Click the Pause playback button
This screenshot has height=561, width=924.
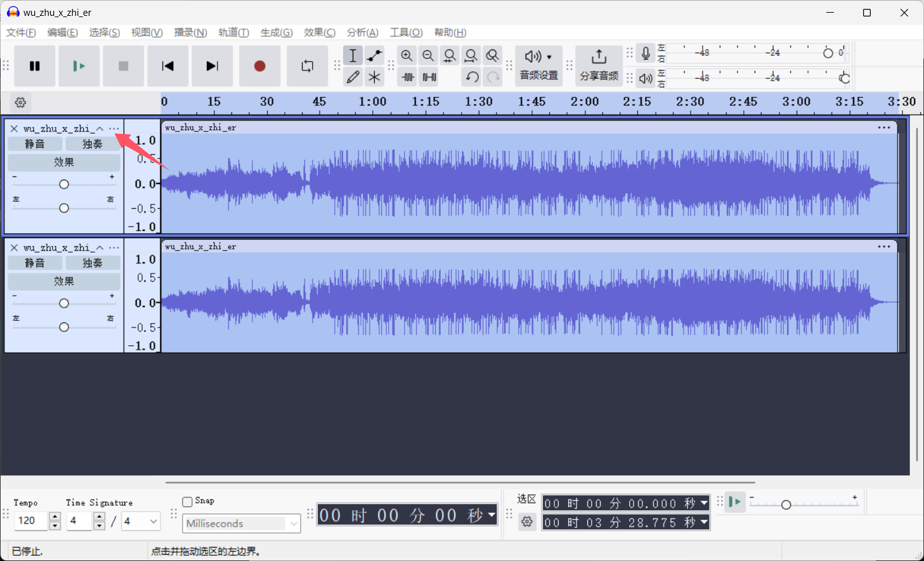35,66
